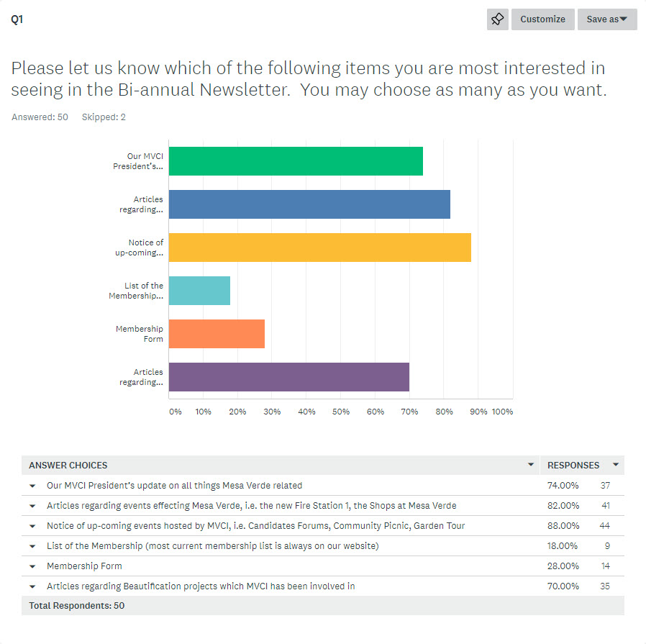The image size is (646, 644).
Task: Click the green MVCI President's bar
Action: point(296,161)
